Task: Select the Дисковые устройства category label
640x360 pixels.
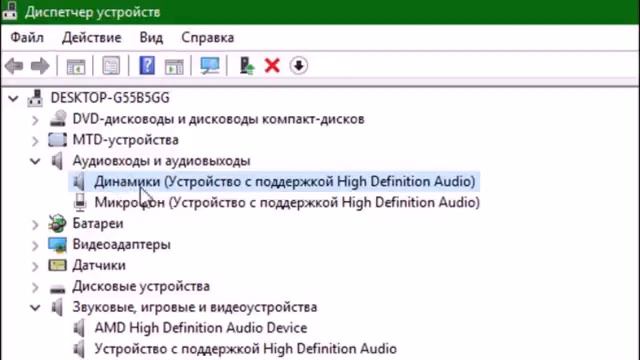Action: 141,286
